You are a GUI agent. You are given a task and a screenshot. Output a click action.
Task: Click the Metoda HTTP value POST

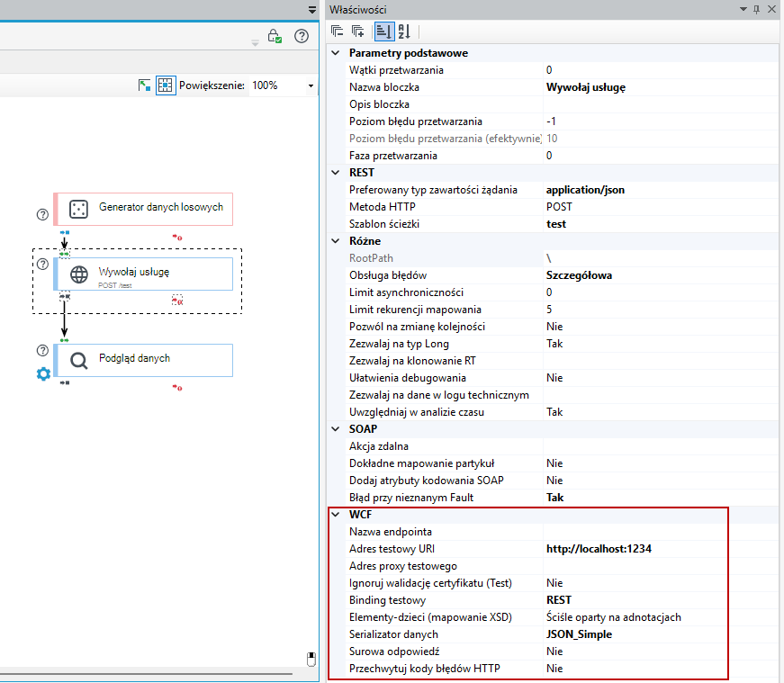coord(559,207)
